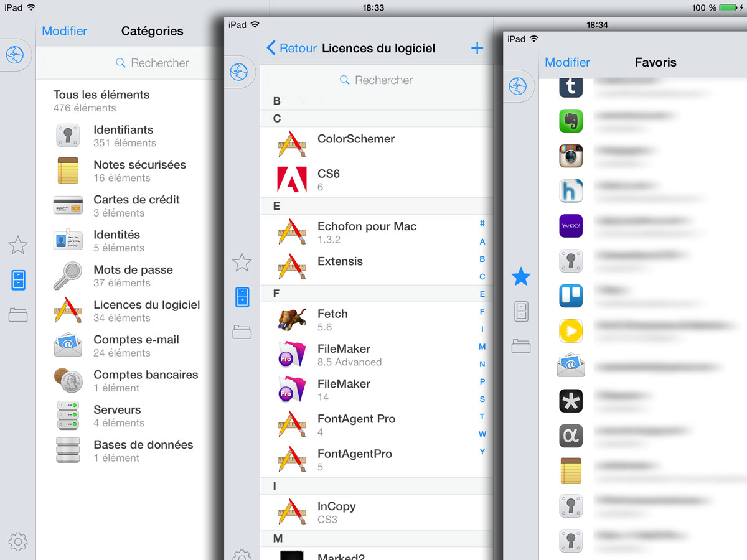Select blue categories cabinet tab in Catégories sidebar
747x560 pixels.
19,280
